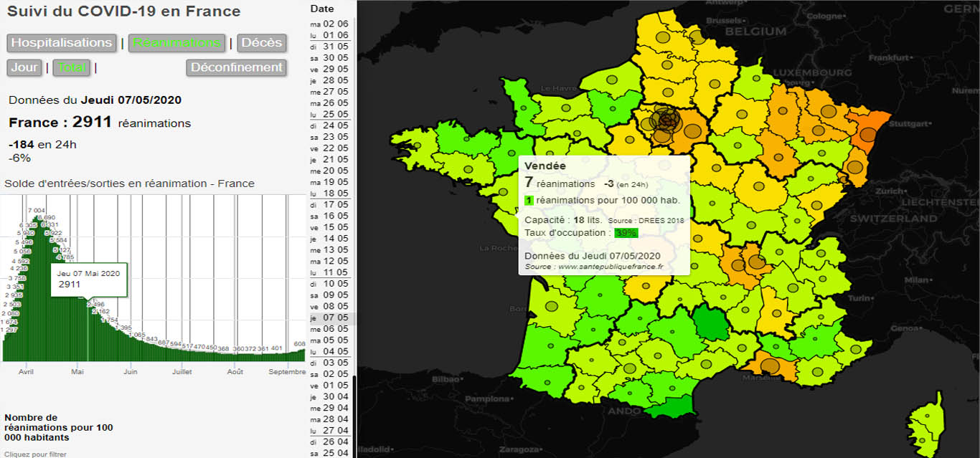Viewport: 980px width, 458px height.
Task: Click the dark green department in central France
Action: coord(711,323)
